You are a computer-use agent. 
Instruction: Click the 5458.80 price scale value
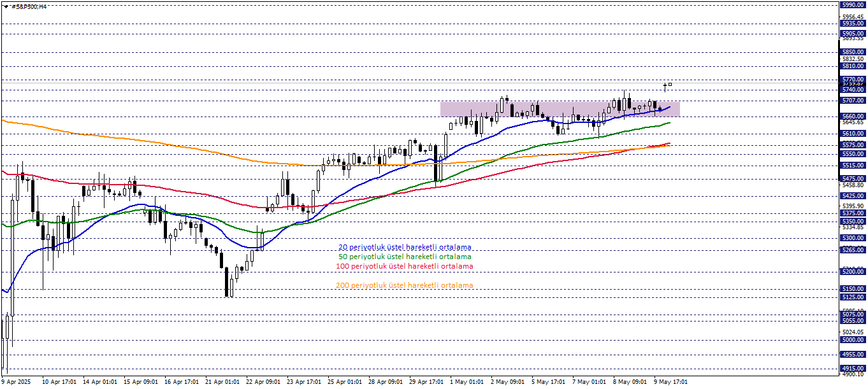(x=853, y=185)
